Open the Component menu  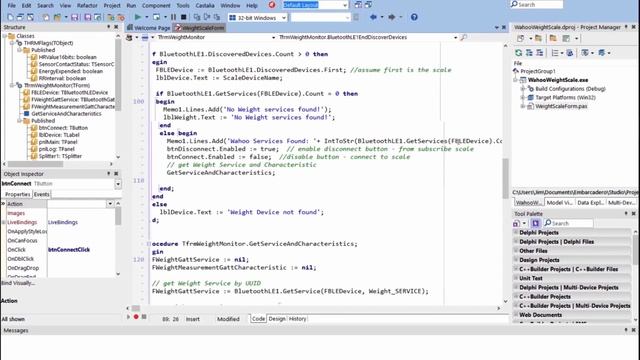point(156,5)
